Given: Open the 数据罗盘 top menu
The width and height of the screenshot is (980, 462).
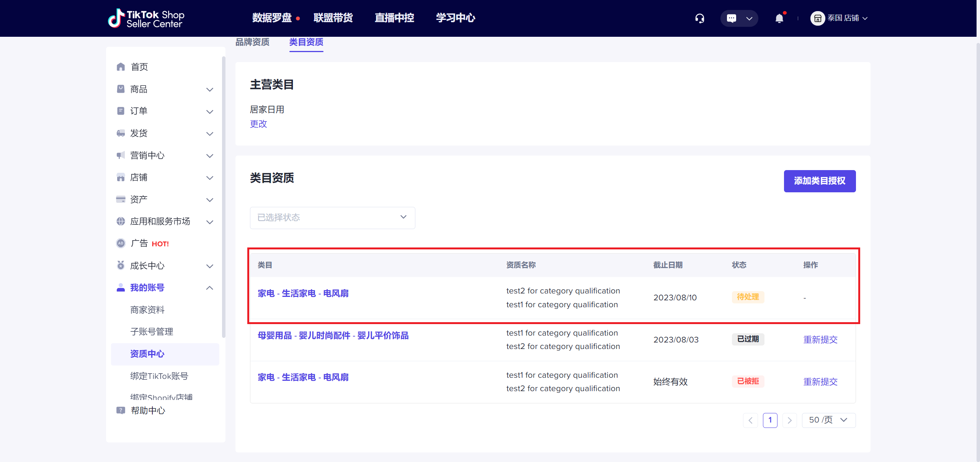Looking at the screenshot, I should coord(272,18).
